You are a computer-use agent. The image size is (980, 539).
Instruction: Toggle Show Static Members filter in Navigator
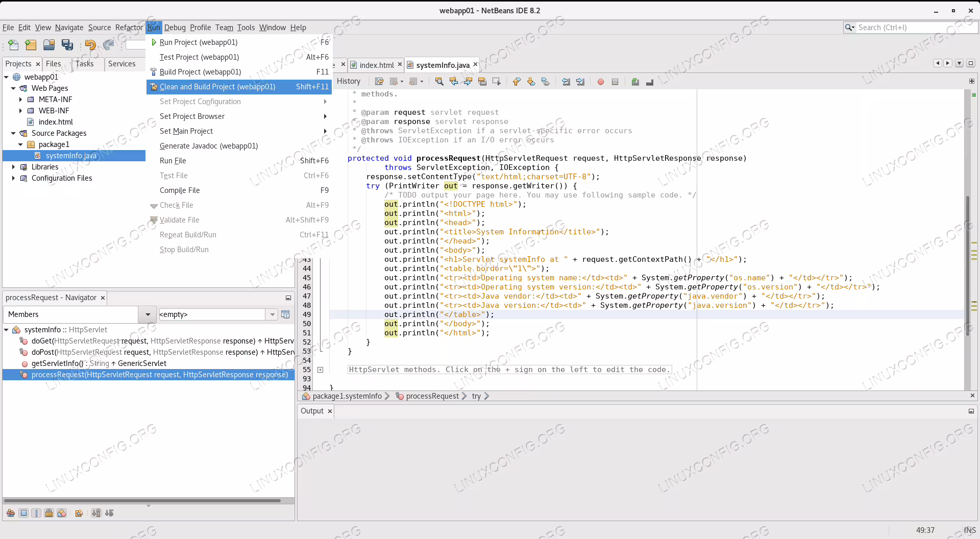click(36, 513)
